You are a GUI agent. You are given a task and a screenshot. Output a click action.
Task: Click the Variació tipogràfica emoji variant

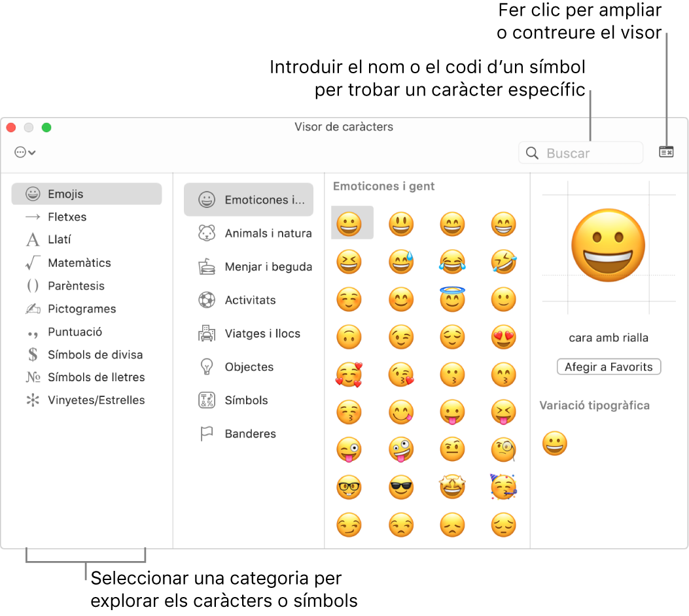tap(554, 443)
